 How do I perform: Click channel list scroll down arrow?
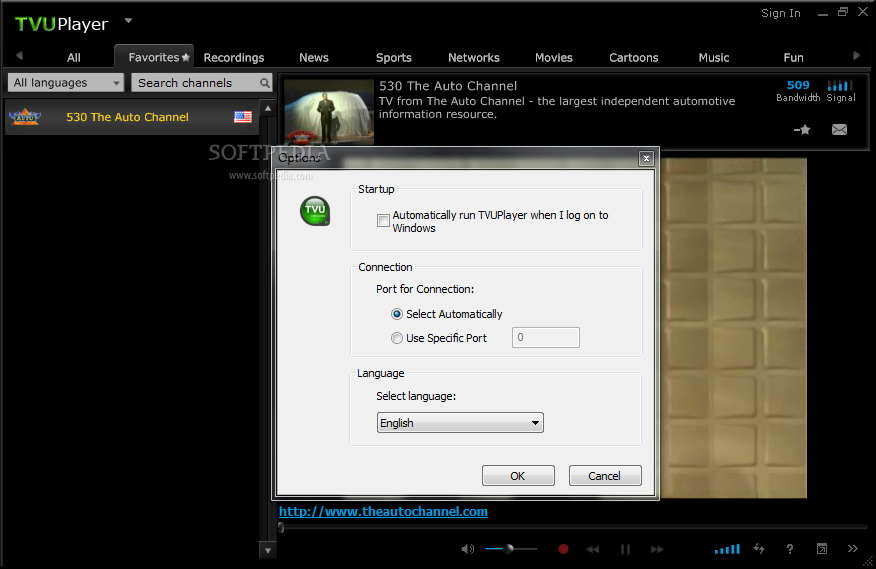pyautogui.click(x=268, y=551)
